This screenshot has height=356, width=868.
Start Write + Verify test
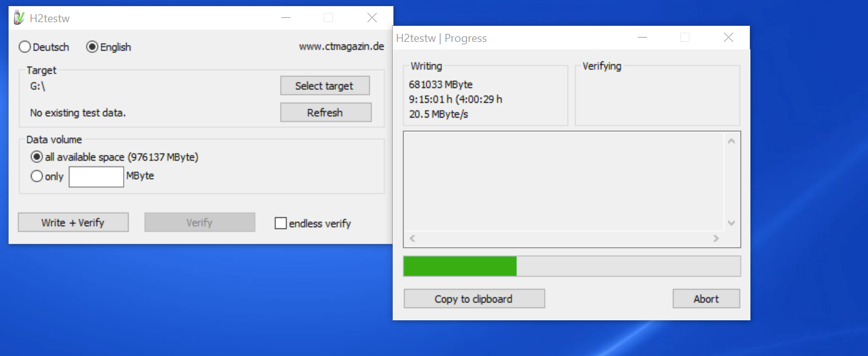pyautogui.click(x=73, y=222)
